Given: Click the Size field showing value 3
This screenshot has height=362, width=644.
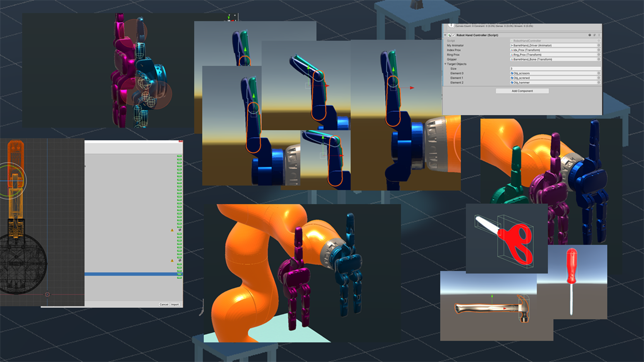Looking at the screenshot, I should coord(555,68).
